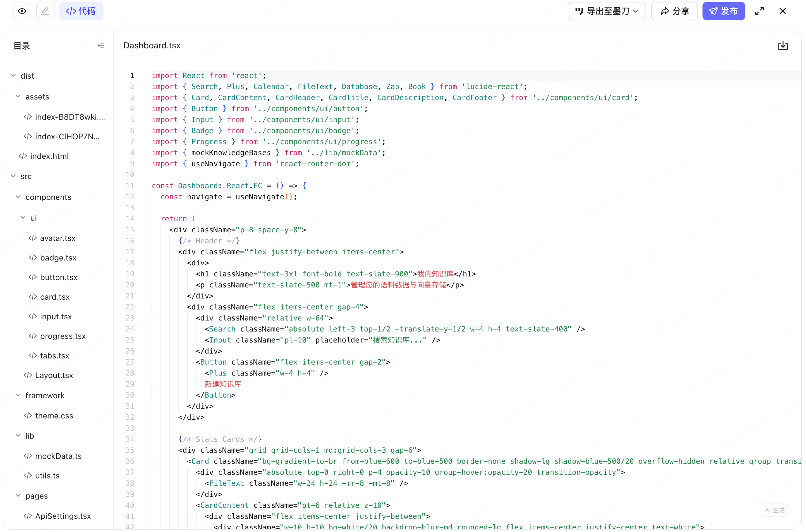The width and height of the screenshot is (806, 532).
Task: Select the 代码 code tab
Action: coord(81,11)
